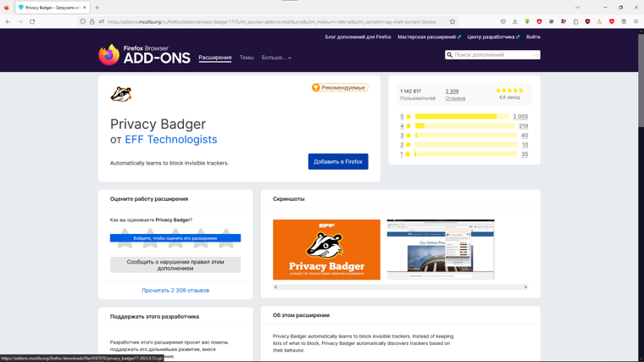
Task: Open Прочитать 2 309 отзывов link
Action: point(175,290)
